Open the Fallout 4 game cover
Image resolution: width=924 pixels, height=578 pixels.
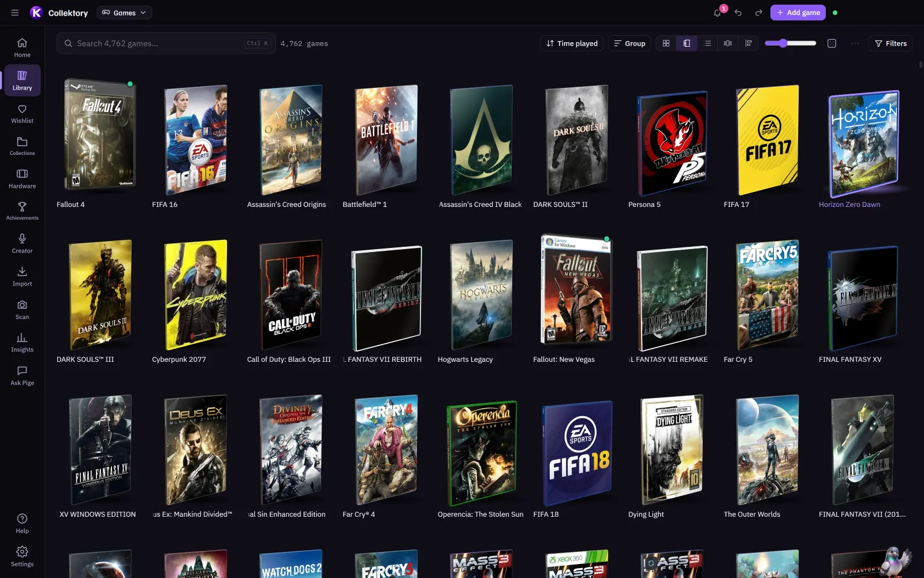click(x=99, y=134)
